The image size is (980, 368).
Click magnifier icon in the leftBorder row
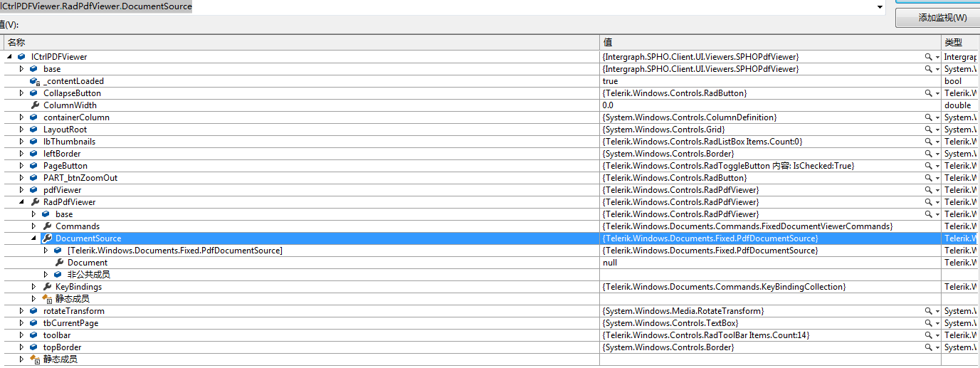coord(928,154)
